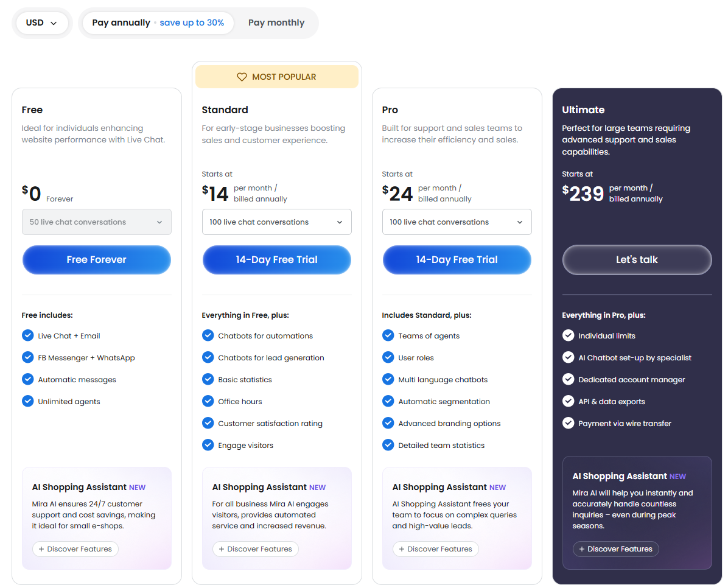Screen dimensions: 728x588
Task: Open Standard's live chat conversations dropdown
Action: pos(277,222)
